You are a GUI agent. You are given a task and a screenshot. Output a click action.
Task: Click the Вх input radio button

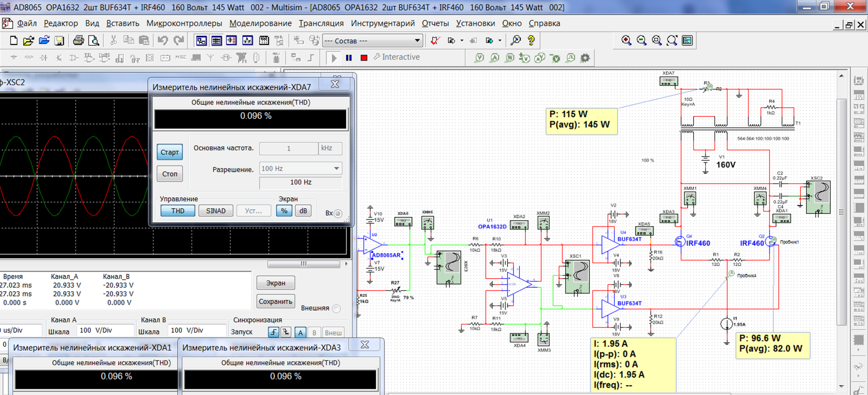338,213
